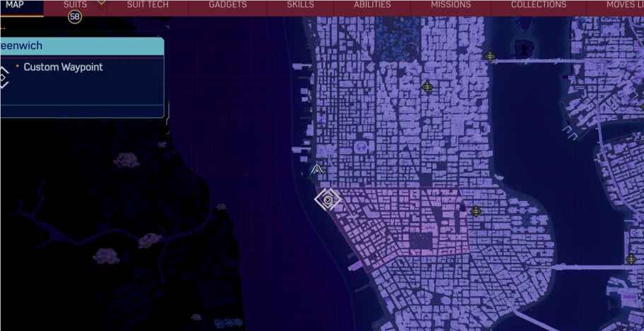Go to the GADGETS tab
The image size is (644, 331).
coord(228,6)
